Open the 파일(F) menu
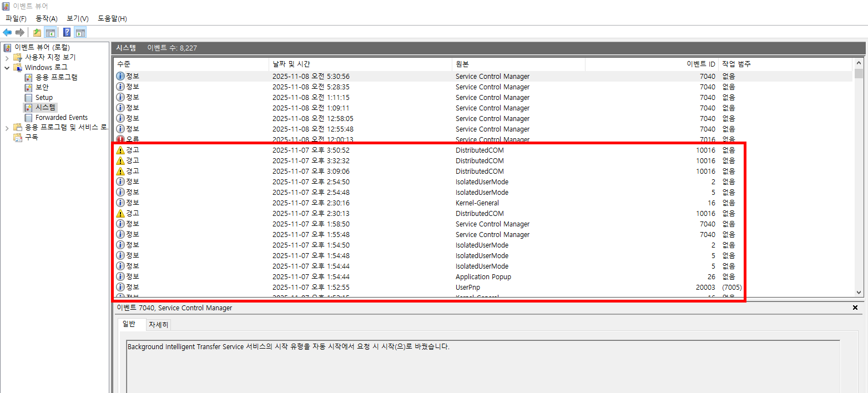 [16, 18]
